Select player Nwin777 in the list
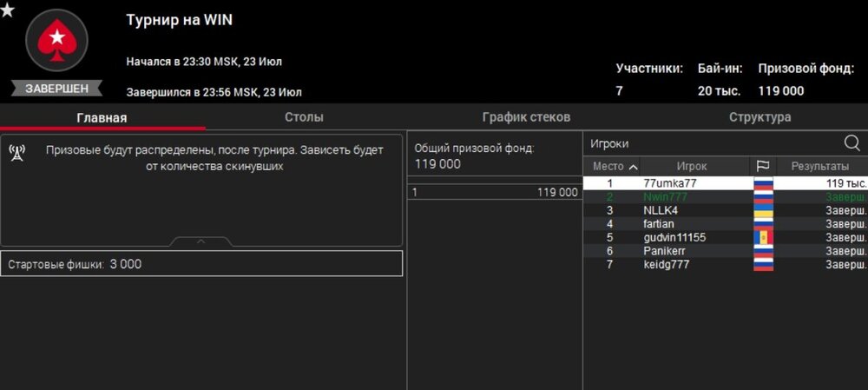The image size is (868, 390). click(x=666, y=197)
